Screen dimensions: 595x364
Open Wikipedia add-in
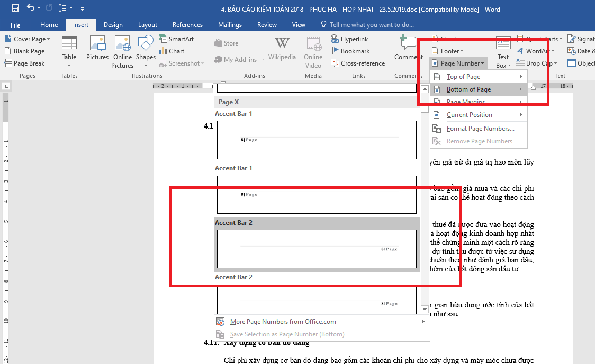282,49
